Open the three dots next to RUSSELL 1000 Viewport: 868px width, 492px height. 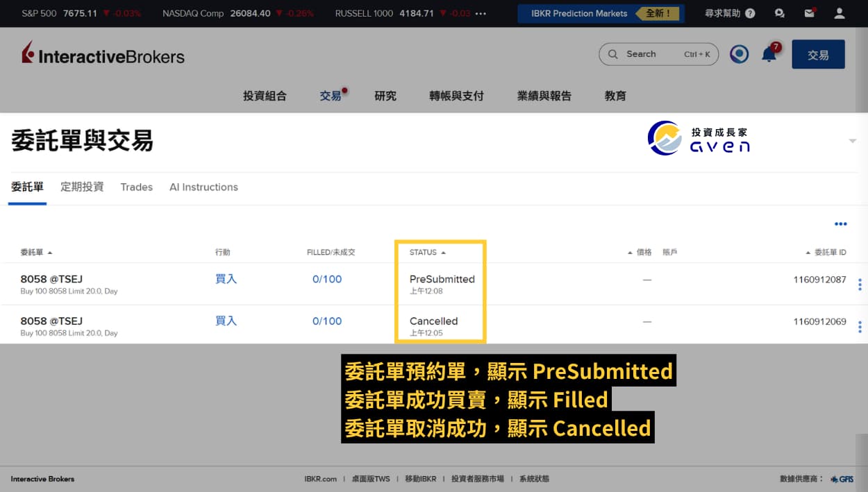point(481,13)
